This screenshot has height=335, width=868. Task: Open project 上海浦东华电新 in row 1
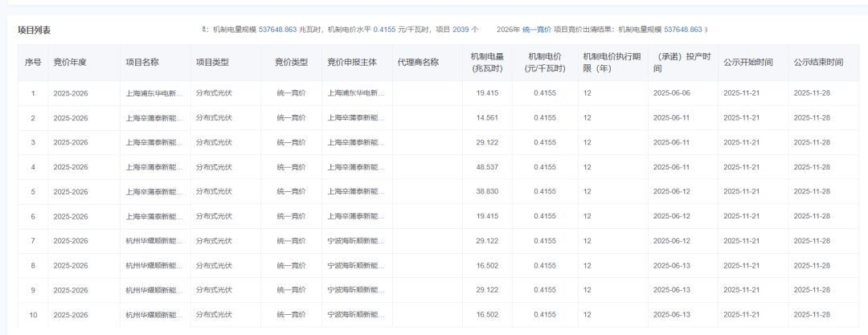[x=154, y=94]
